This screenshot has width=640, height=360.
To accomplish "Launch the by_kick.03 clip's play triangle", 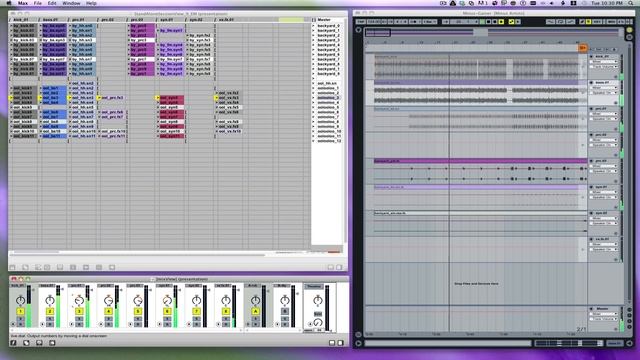I will (12, 40).
